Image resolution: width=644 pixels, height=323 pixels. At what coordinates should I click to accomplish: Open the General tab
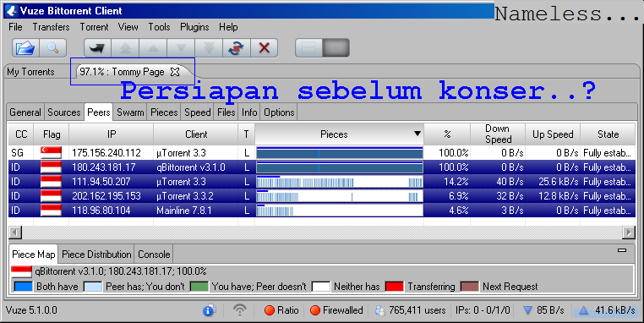pyautogui.click(x=25, y=112)
